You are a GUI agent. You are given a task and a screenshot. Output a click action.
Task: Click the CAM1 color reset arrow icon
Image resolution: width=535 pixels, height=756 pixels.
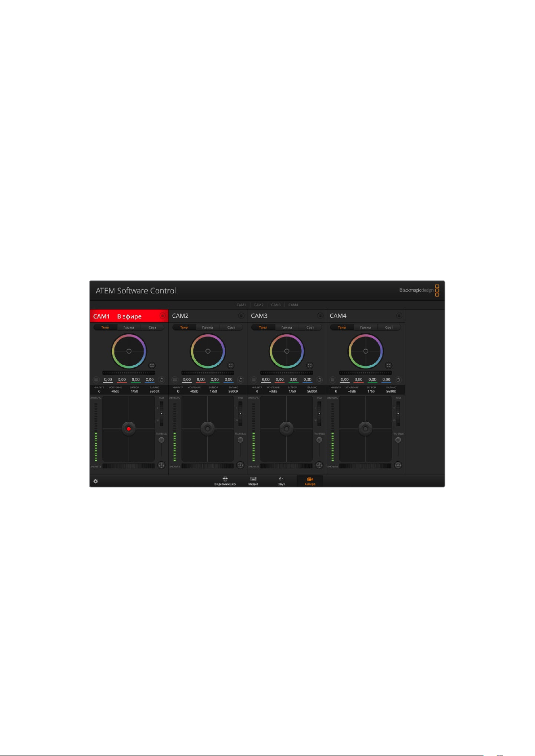(162, 380)
